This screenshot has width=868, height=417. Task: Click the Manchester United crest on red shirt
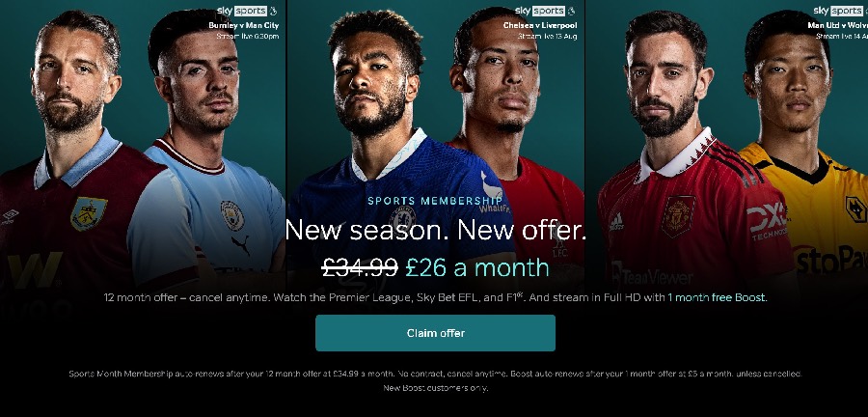679,216
